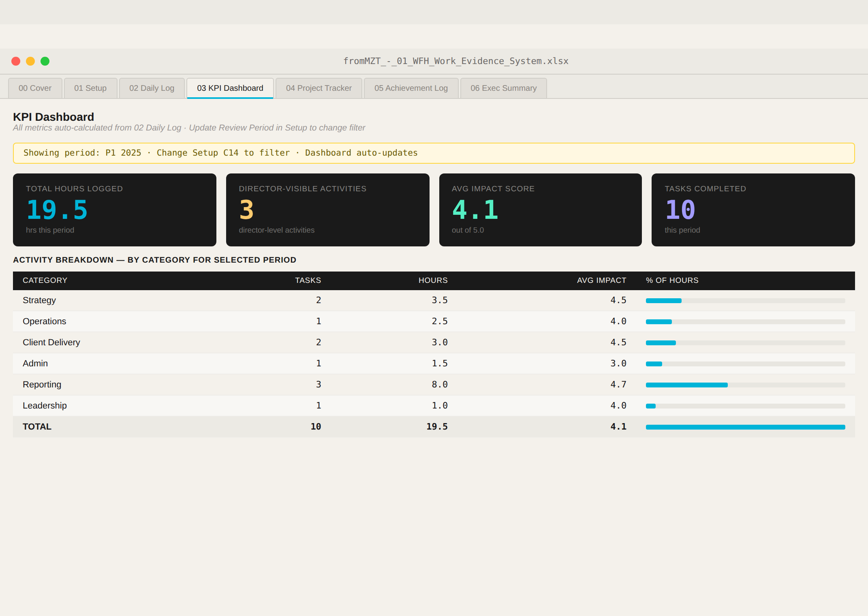Select the Operations category cell

click(x=45, y=321)
